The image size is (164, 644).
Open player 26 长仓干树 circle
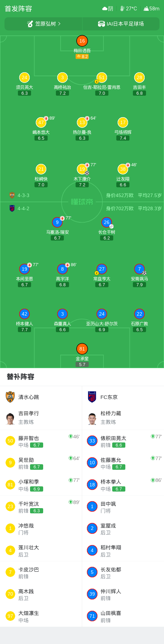[107, 222]
